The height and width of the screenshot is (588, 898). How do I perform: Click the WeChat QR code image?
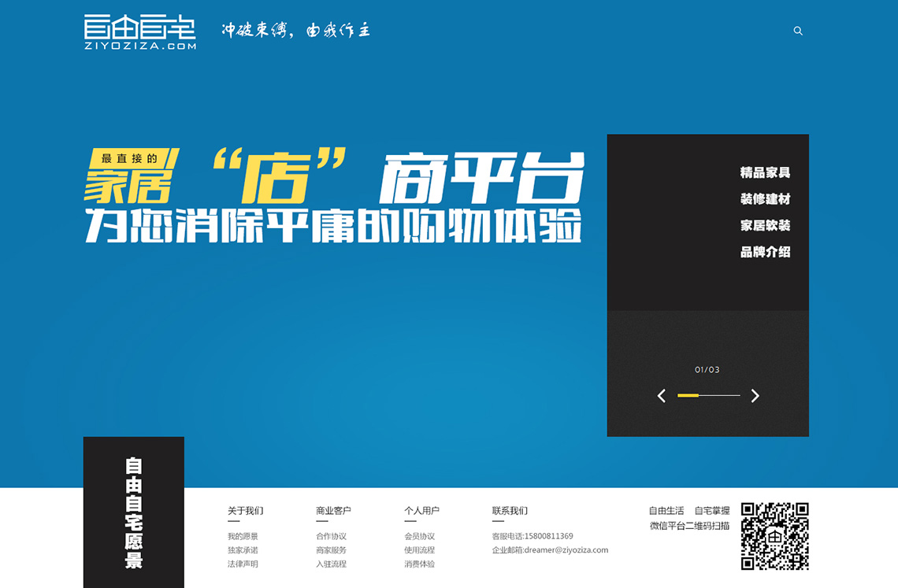click(x=774, y=536)
